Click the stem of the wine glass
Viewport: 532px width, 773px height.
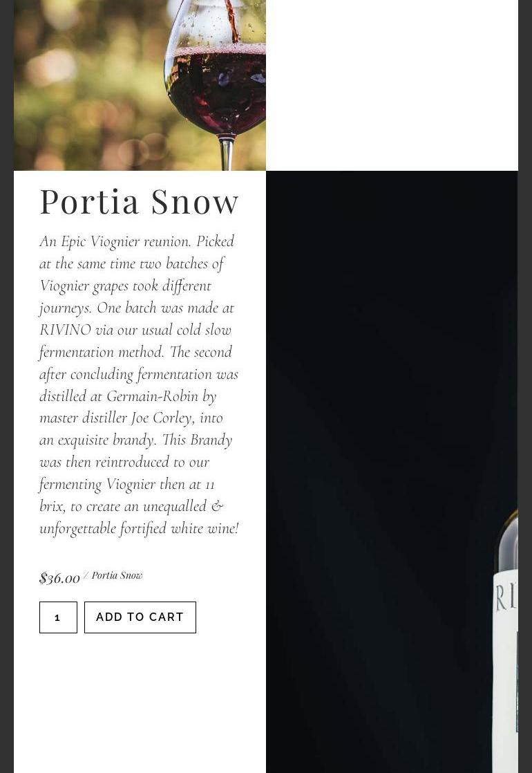[x=226, y=153]
